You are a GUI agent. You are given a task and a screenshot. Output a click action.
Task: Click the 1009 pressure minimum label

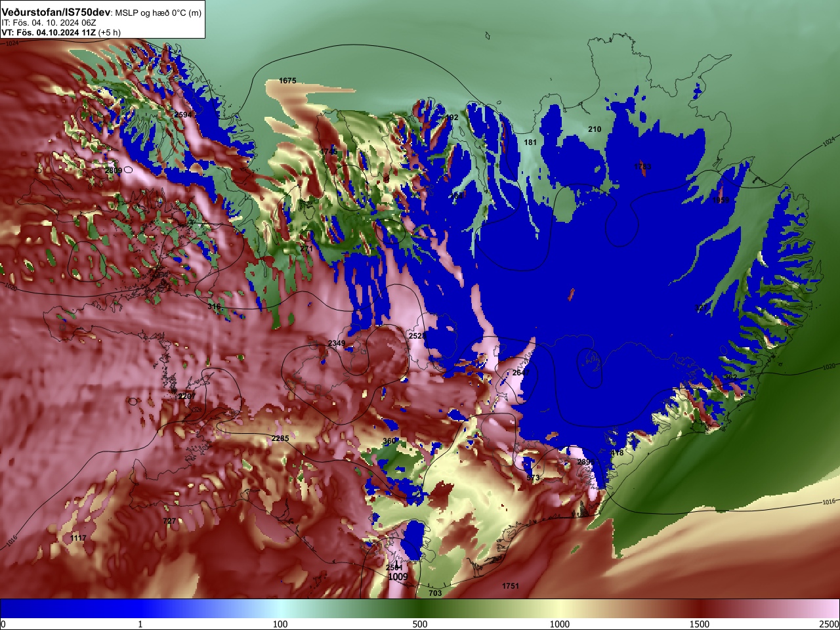click(x=398, y=577)
